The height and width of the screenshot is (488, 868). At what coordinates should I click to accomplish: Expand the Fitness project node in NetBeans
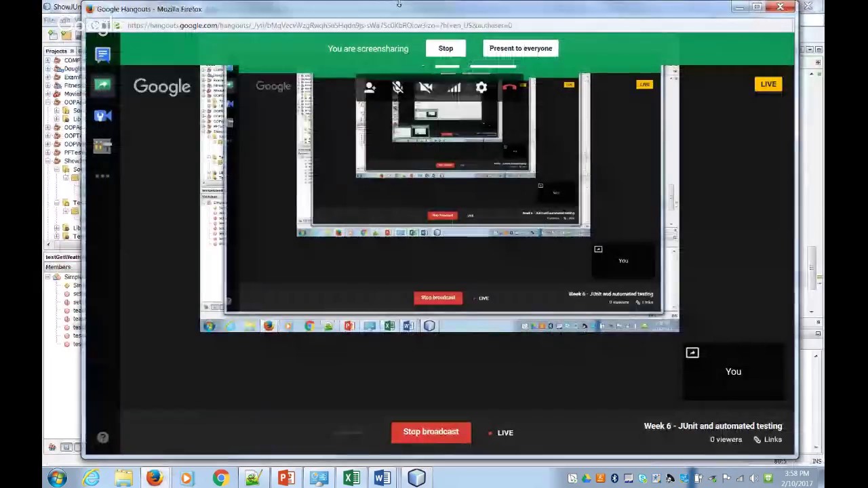[x=48, y=85]
